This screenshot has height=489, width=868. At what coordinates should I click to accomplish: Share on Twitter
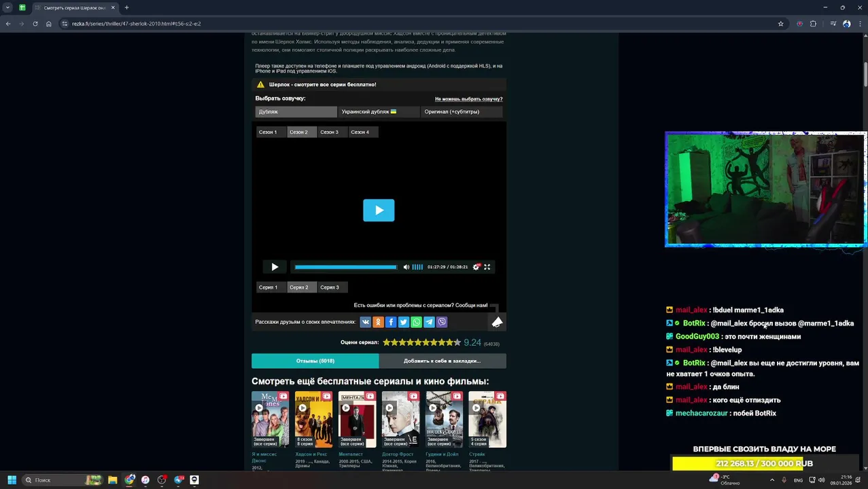tap(404, 322)
